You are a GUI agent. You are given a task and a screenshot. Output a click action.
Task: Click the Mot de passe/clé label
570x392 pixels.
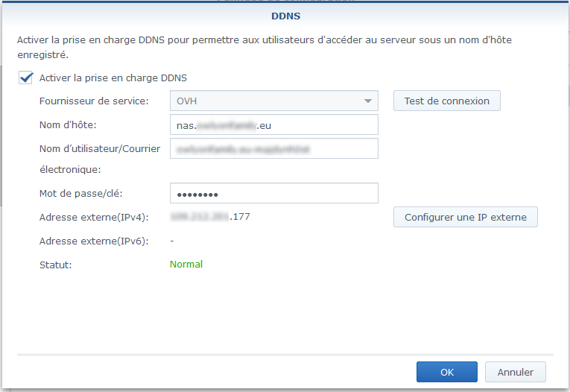pos(80,194)
